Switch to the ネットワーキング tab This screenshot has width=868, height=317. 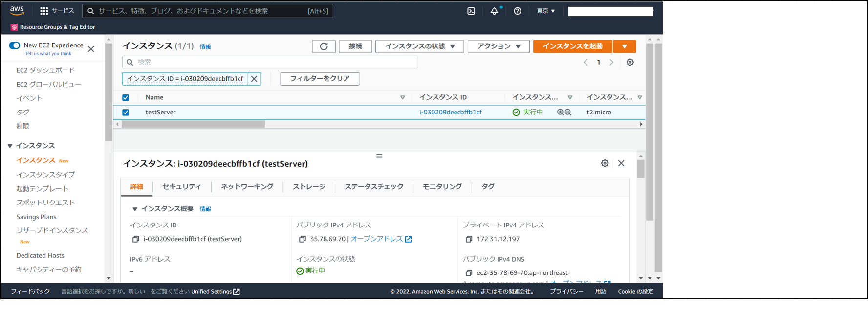click(247, 187)
